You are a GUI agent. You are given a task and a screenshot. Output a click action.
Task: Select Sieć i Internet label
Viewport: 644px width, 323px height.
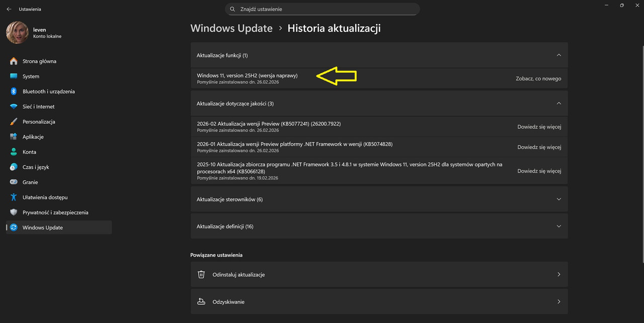coord(38,107)
